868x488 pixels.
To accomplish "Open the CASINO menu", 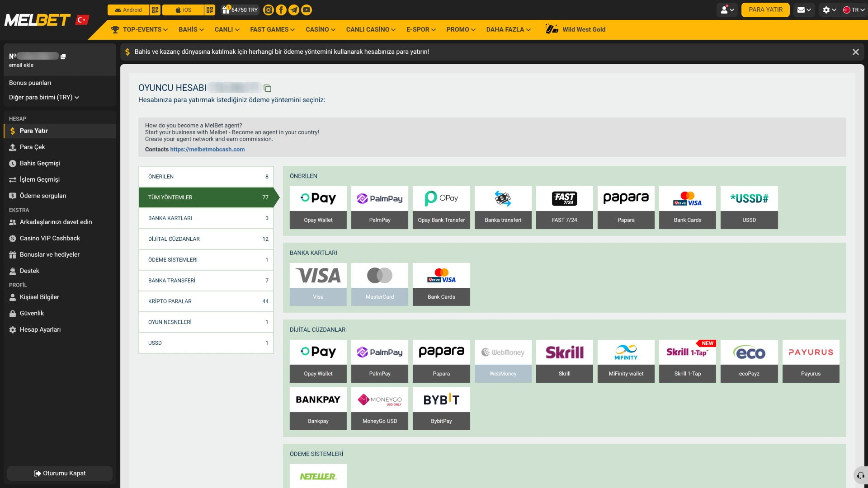I will click(x=321, y=29).
